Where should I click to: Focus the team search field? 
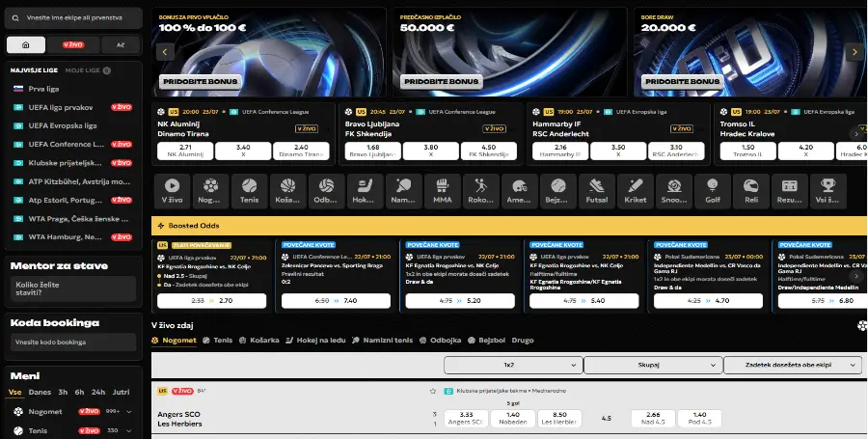pyautogui.click(x=73, y=17)
